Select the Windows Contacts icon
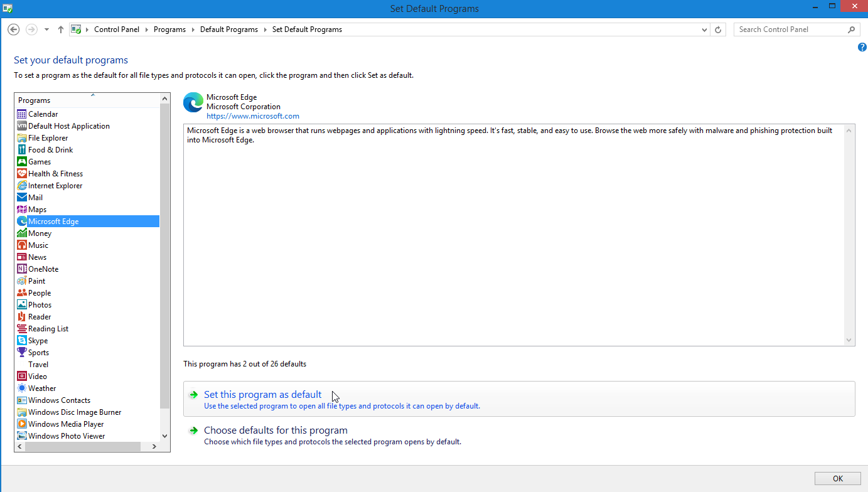Screen dimensions: 868x492 coord(22,400)
